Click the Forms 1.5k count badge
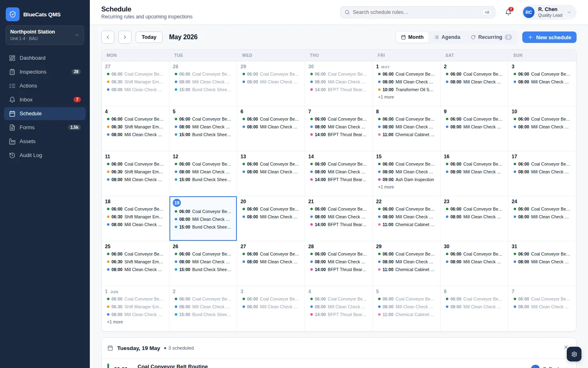The image size is (588, 368). point(74,128)
